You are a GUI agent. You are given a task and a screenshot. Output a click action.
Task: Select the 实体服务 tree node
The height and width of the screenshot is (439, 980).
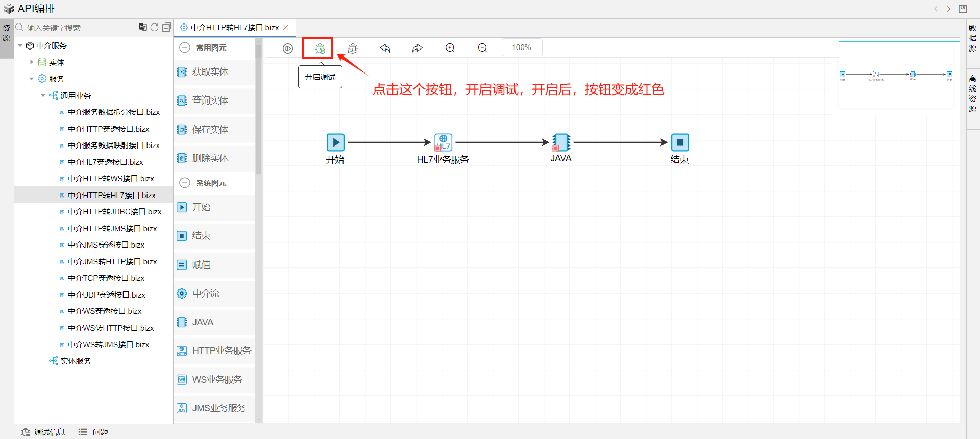[x=76, y=361]
